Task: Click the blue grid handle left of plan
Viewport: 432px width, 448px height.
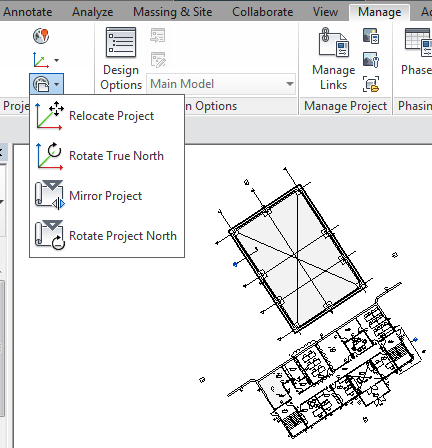Action: pyautogui.click(x=235, y=264)
